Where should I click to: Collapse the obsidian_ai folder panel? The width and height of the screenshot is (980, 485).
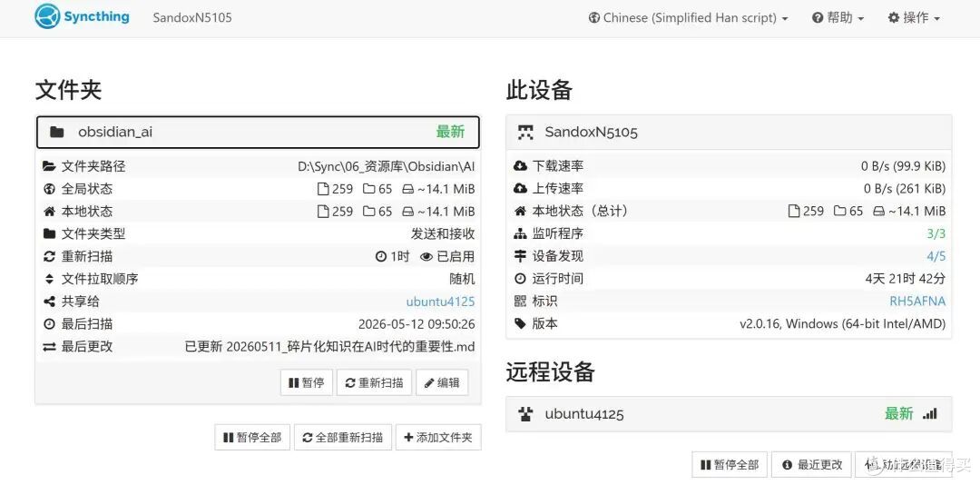coord(258,132)
